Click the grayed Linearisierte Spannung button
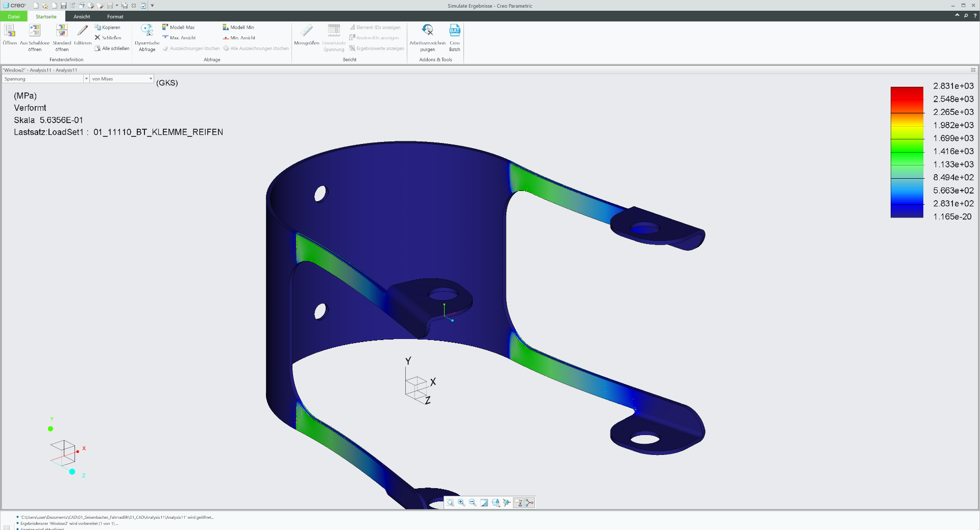 (x=334, y=37)
